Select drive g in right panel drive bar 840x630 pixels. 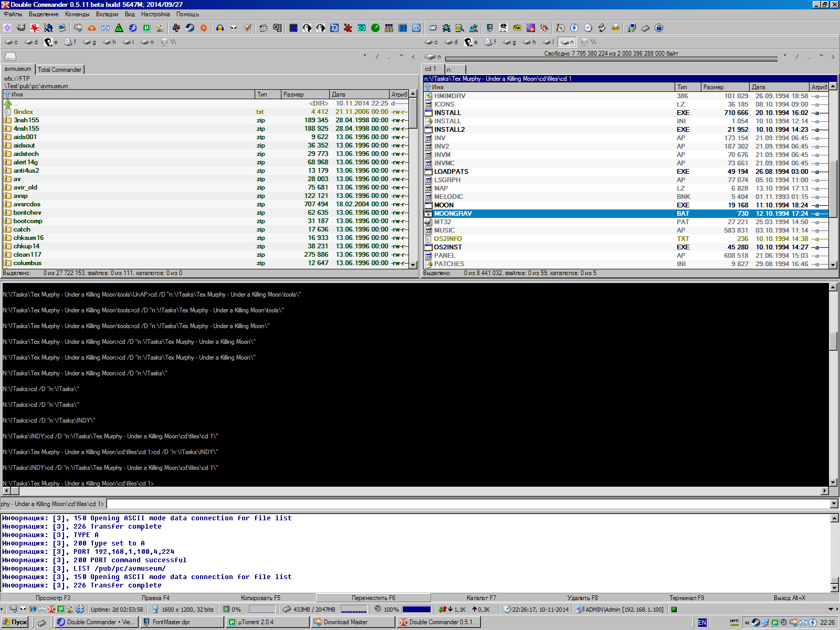509,42
